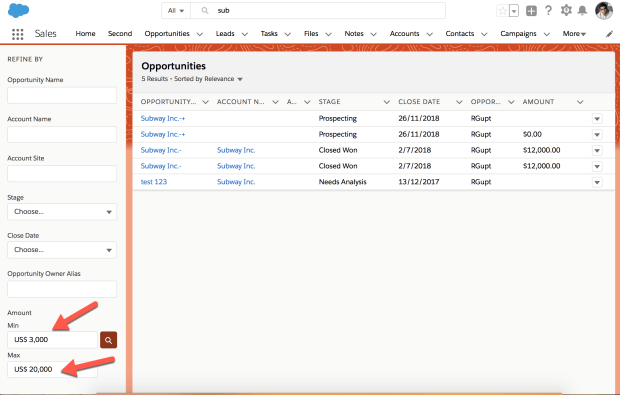Open the Close Date column menu
Viewport: 620px width, 395px height.
point(459,102)
